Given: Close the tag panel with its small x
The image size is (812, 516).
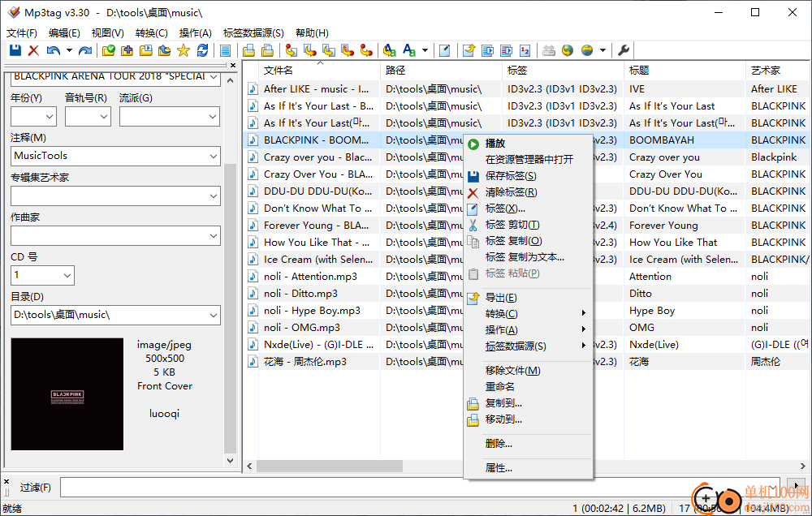Looking at the screenshot, I should [233, 65].
